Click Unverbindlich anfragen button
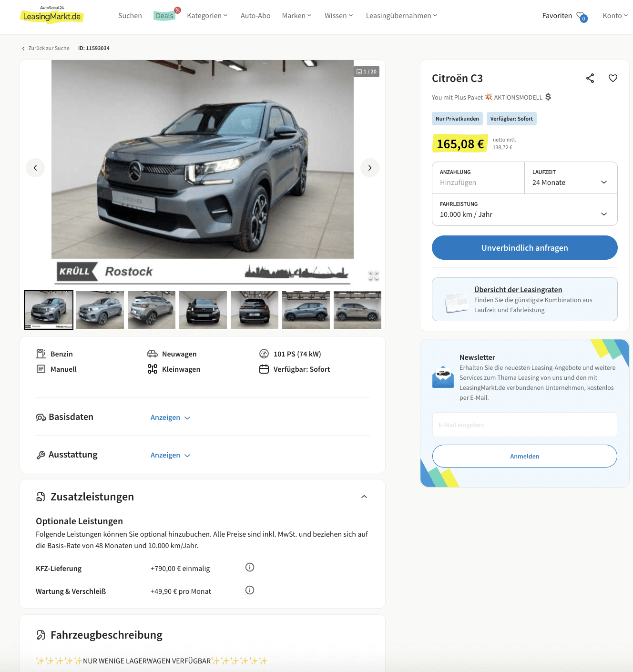This screenshot has width=633, height=672. pos(525,248)
